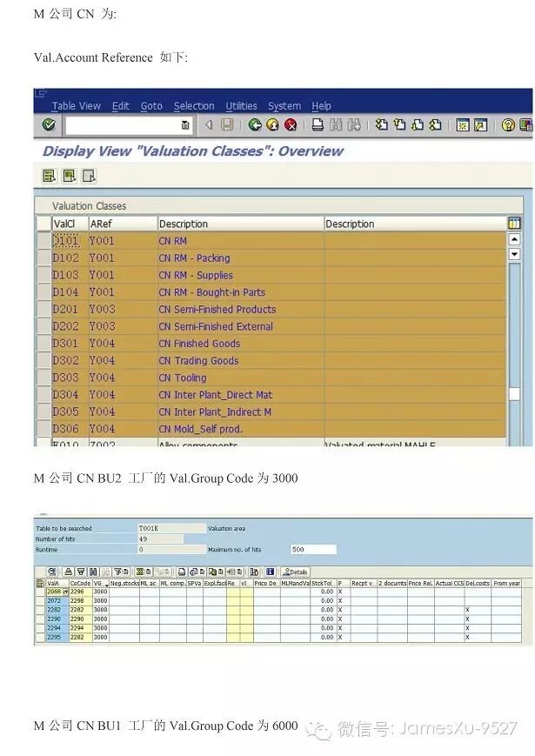Click the StckTol column header

[x=323, y=584]
